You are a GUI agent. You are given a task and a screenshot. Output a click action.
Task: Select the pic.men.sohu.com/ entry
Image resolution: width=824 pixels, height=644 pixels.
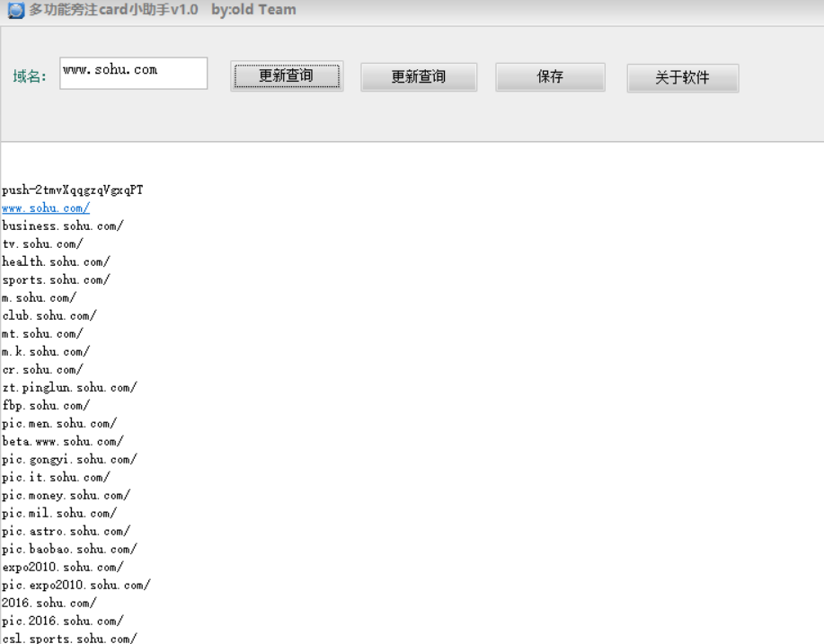59,423
